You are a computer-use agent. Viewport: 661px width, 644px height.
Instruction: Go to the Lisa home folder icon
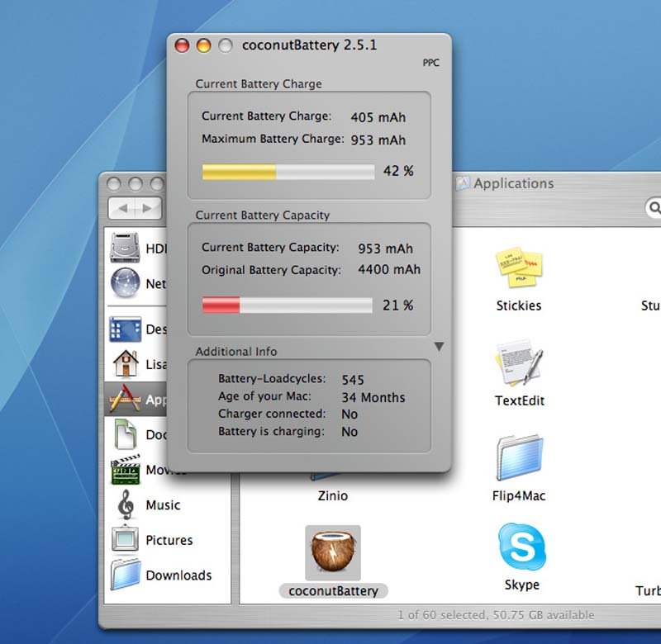[126, 363]
